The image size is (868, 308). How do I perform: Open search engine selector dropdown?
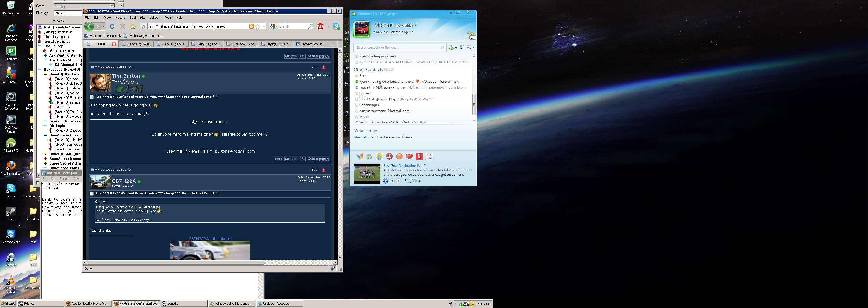277,26
